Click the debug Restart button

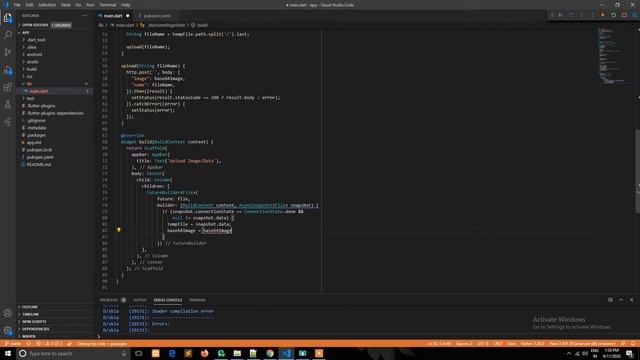pos(613,15)
